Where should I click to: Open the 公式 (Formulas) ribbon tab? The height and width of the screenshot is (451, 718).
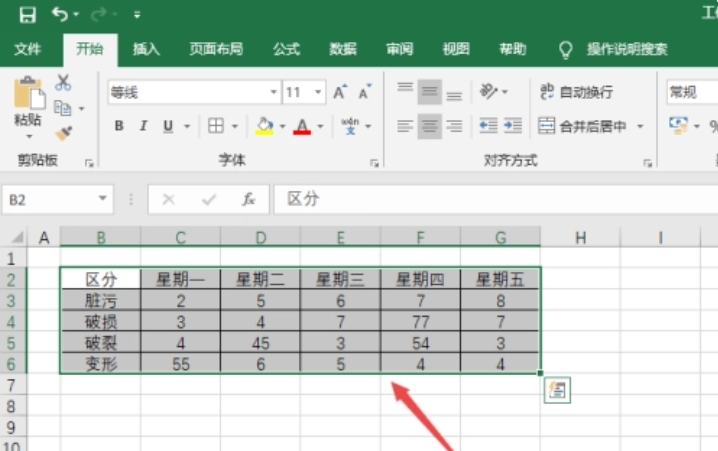pos(286,49)
